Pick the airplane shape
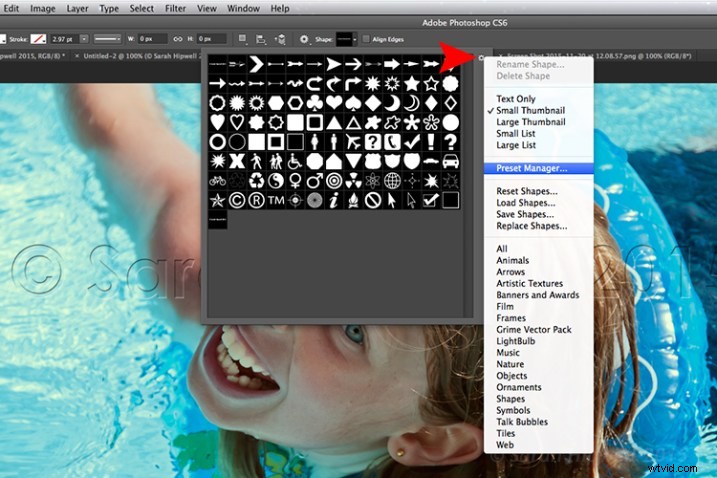 353,142
